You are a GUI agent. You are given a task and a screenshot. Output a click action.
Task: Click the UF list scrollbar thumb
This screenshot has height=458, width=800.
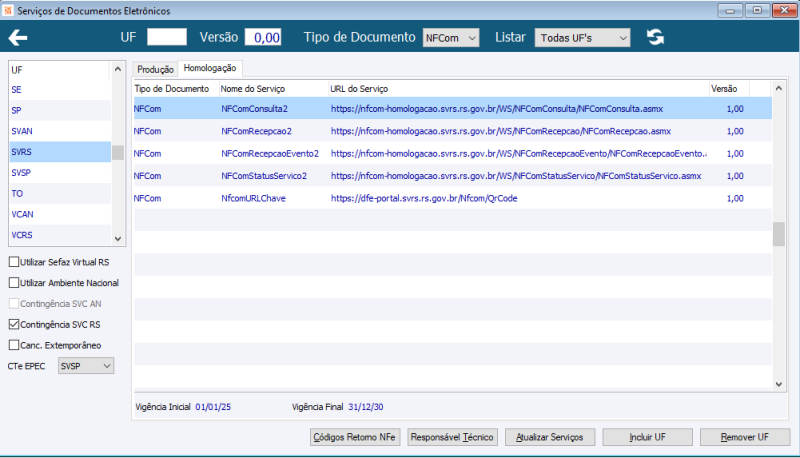click(x=118, y=152)
